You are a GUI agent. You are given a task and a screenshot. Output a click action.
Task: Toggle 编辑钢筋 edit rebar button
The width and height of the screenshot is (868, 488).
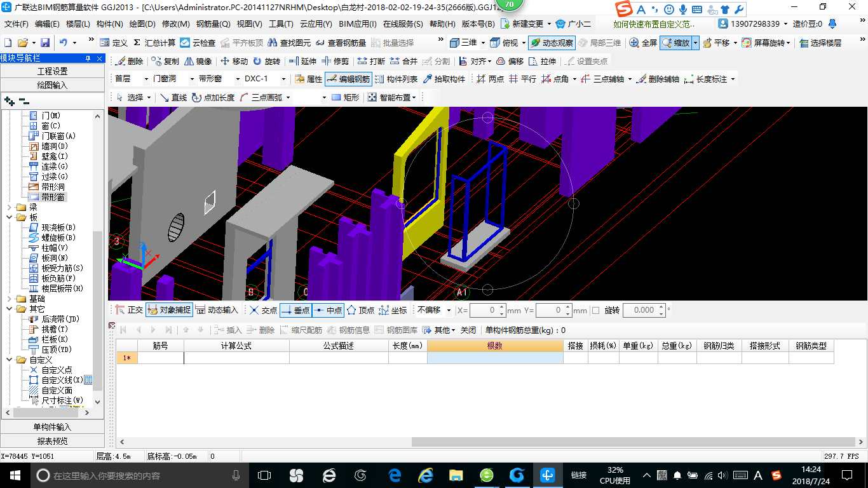(x=348, y=79)
